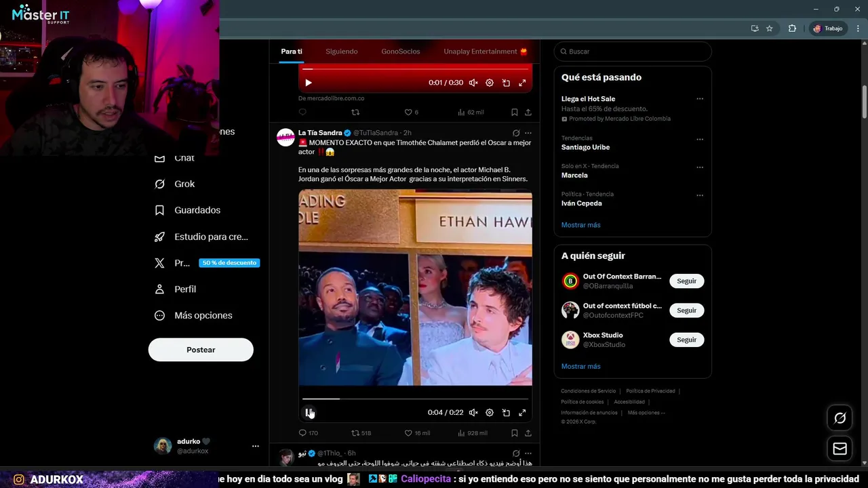Follow Out of context fútbol account
The width and height of the screenshot is (868, 488).
(686, 310)
